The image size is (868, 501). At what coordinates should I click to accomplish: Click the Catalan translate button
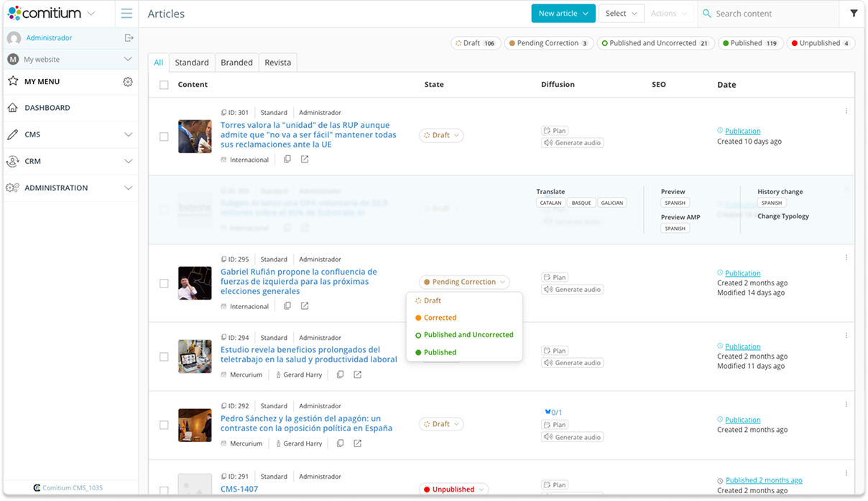coord(550,203)
